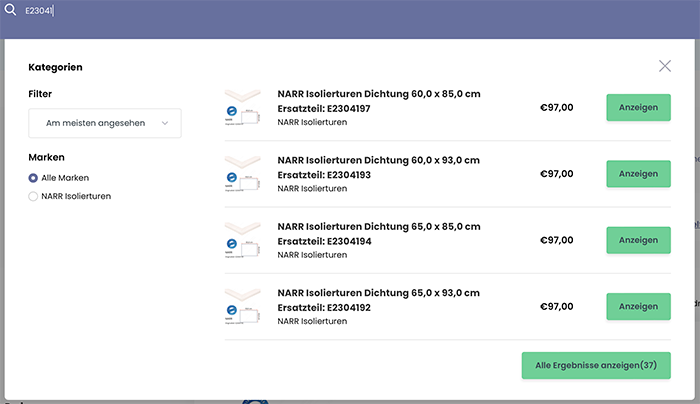
Task: Click part number text 'Ersatzteil: E2304197'
Action: pos(324,108)
